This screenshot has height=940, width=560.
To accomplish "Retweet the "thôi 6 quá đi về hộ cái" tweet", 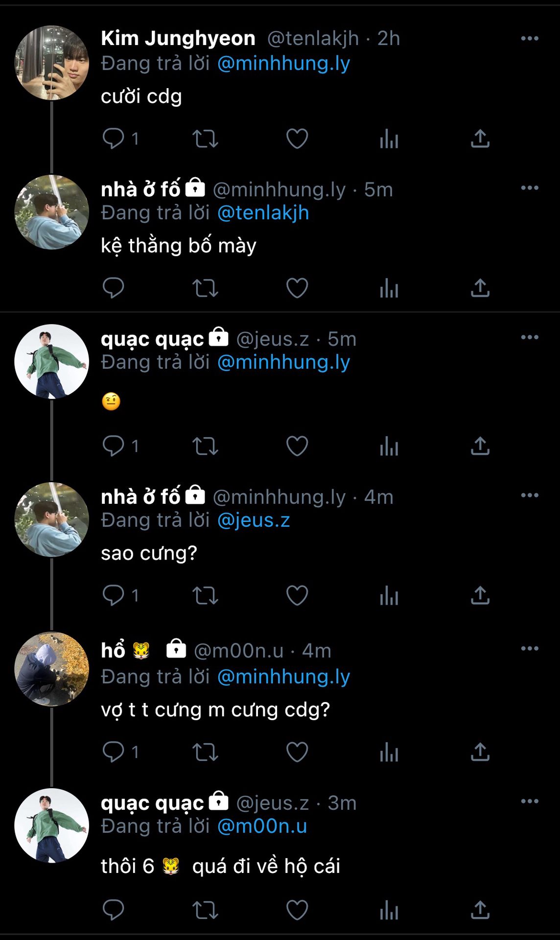I will point(205,911).
